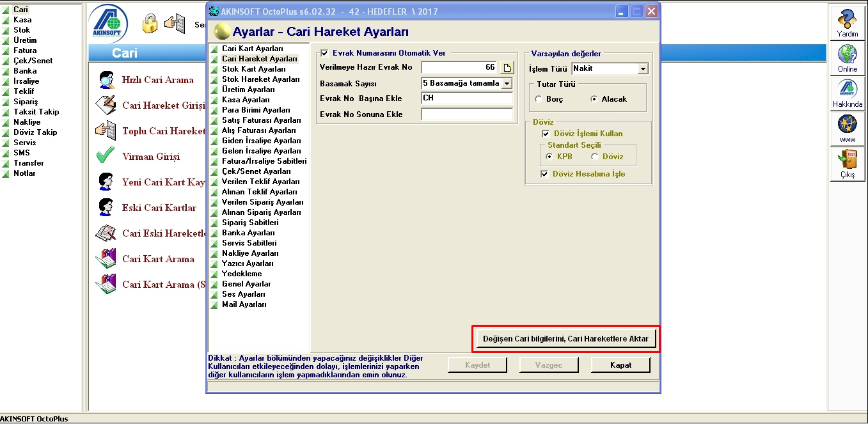Screen dimensions: 868x424
Task: Open Yazıcı Ayarları settings
Action: coord(248,263)
